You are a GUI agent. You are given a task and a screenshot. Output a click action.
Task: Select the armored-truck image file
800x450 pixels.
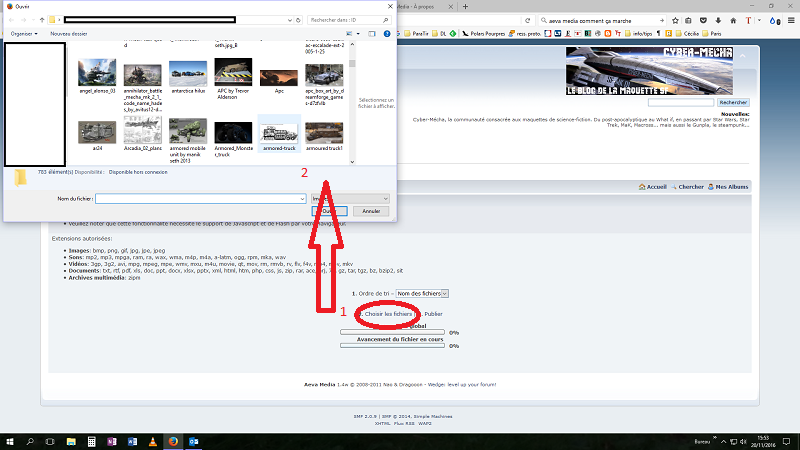click(279, 134)
